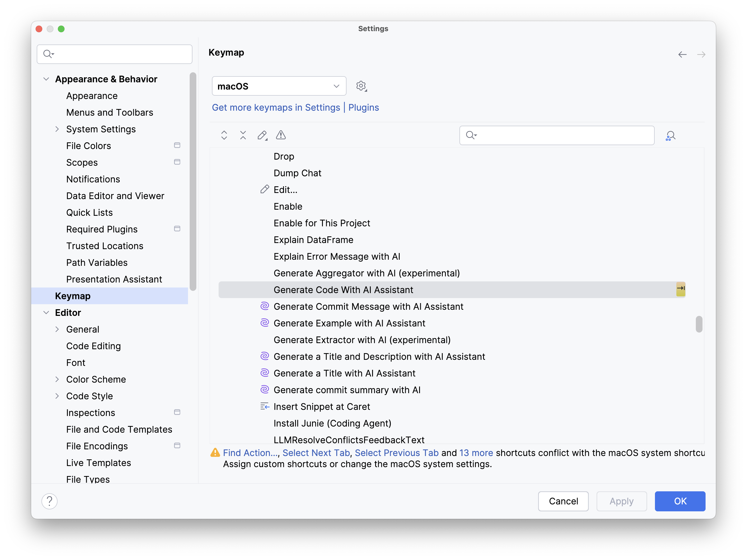747x560 pixels.
Task: Click project-level icon next to Scopes
Action: coord(177,162)
